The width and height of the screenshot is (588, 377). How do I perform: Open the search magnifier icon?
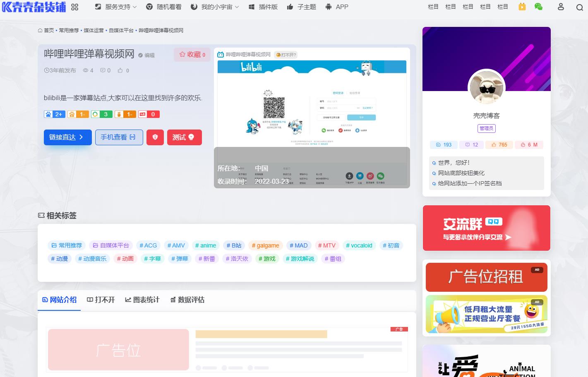579,7
